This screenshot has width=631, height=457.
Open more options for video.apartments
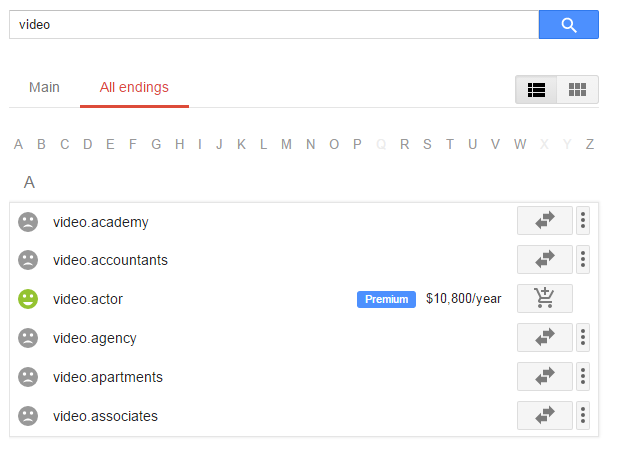click(x=583, y=377)
